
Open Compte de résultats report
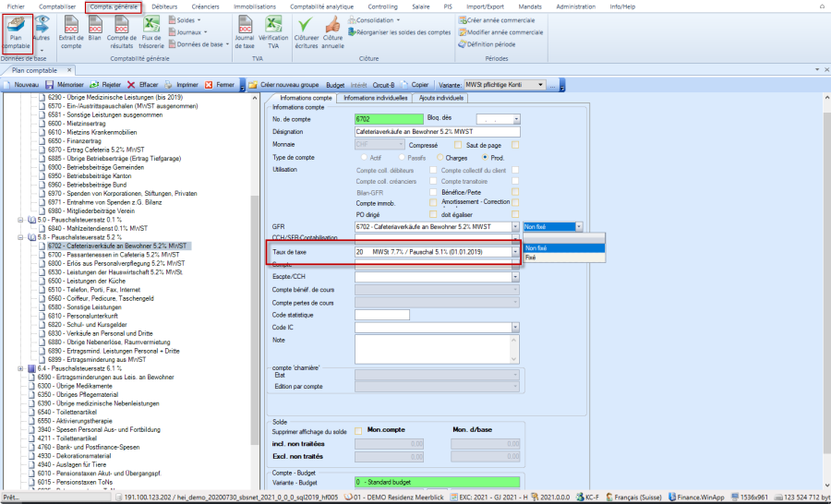121,33
